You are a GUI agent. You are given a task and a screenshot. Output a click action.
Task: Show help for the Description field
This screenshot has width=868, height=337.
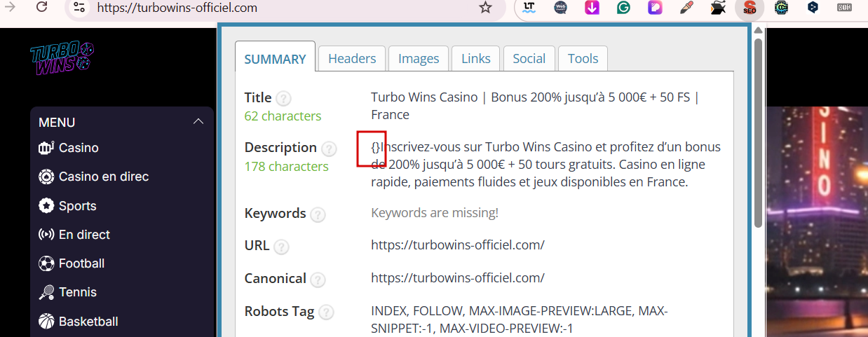[x=329, y=149]
